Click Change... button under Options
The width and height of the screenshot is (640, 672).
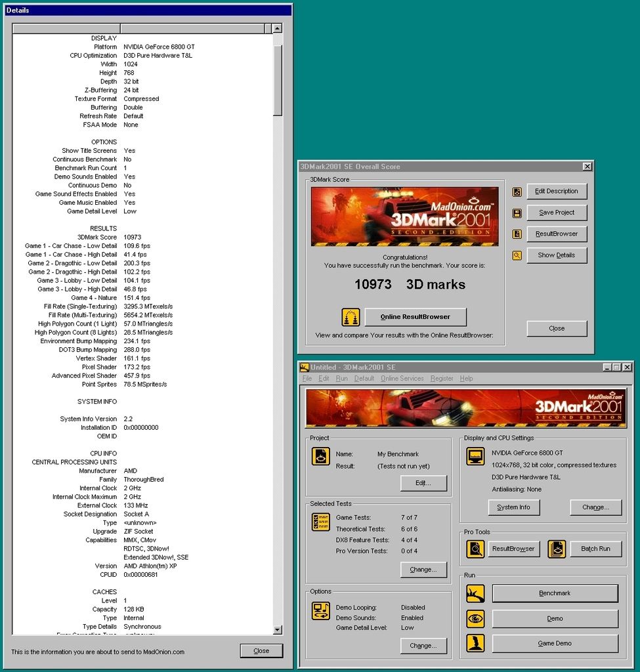click(x=423, y=646)
